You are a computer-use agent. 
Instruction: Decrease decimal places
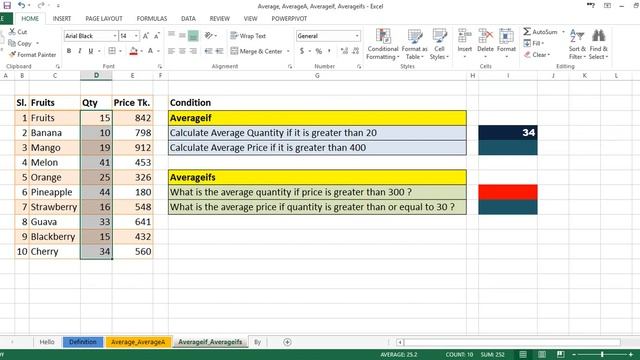(x=356, y=51)
